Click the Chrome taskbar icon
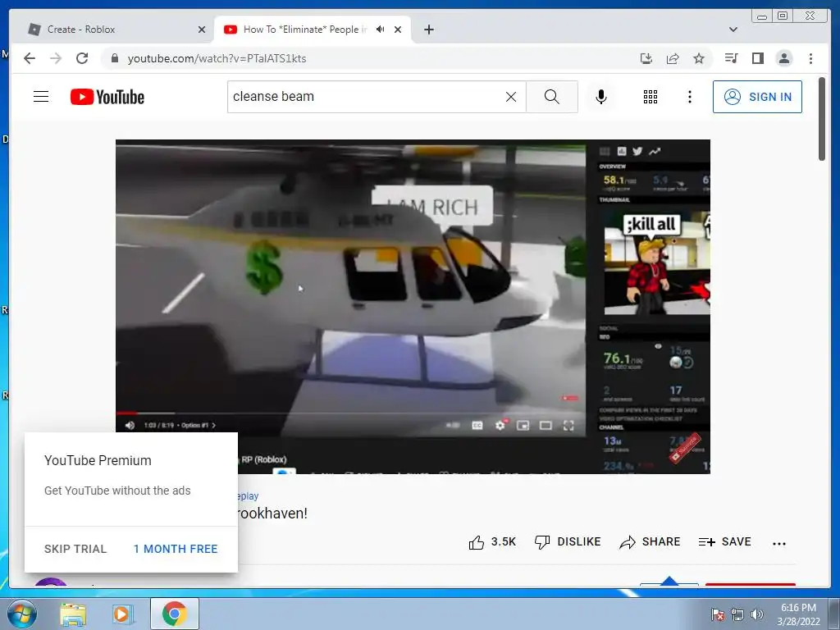 175,614
